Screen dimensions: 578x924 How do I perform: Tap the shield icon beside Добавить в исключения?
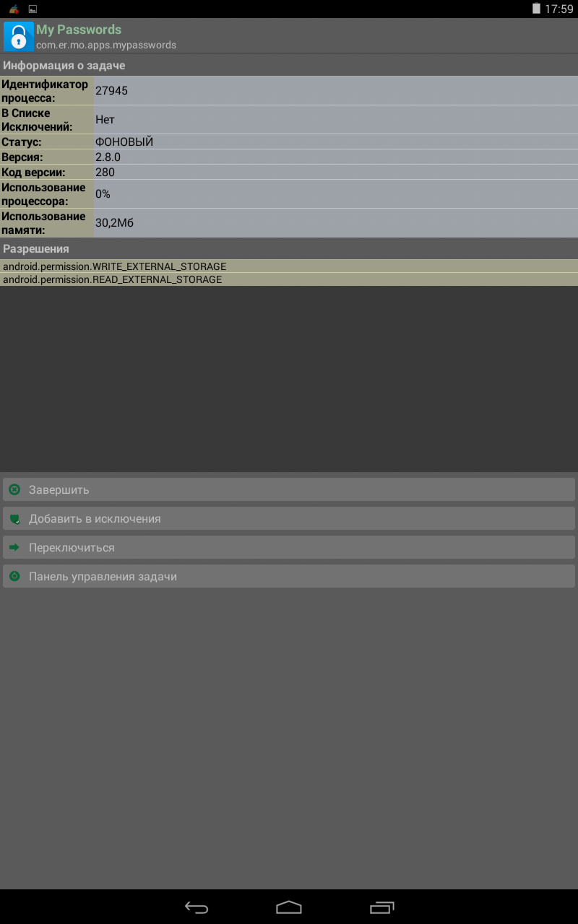(14, 518)
